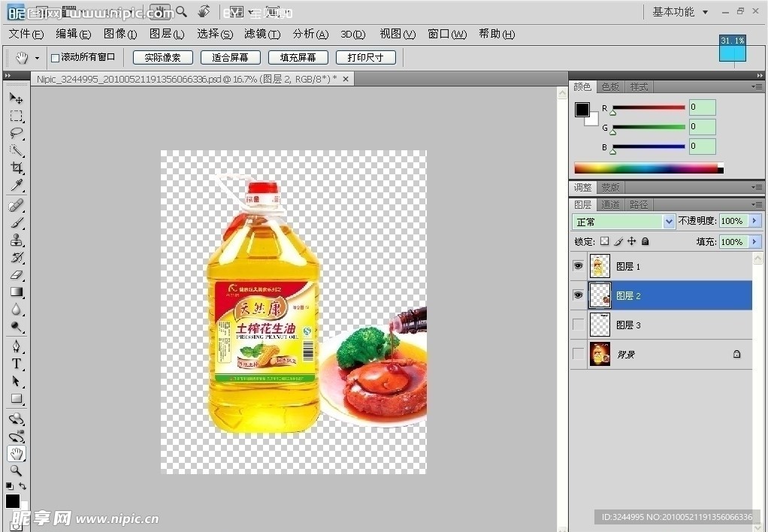Click the color spectrum ramp bar
768x532 pixels.
click(x=646, y=168)
